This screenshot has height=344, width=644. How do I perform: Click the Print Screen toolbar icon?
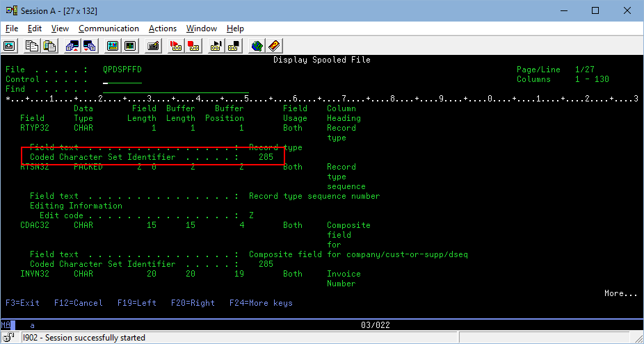(x=10, y=46)
